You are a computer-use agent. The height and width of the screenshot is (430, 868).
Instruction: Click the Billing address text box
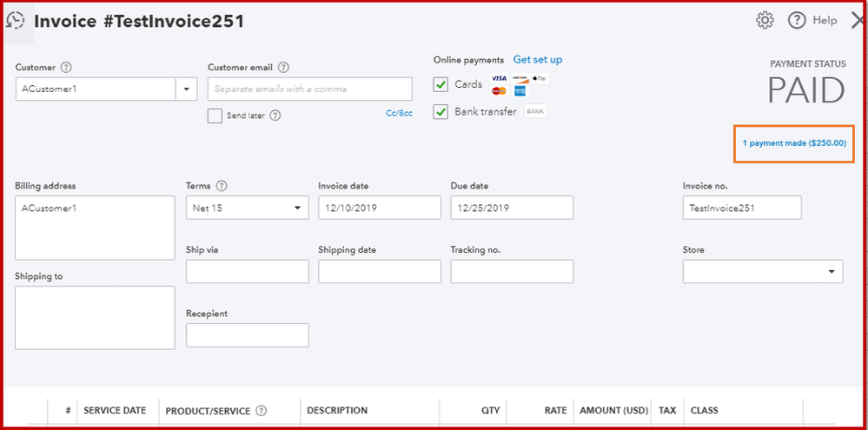click(95, 228)
